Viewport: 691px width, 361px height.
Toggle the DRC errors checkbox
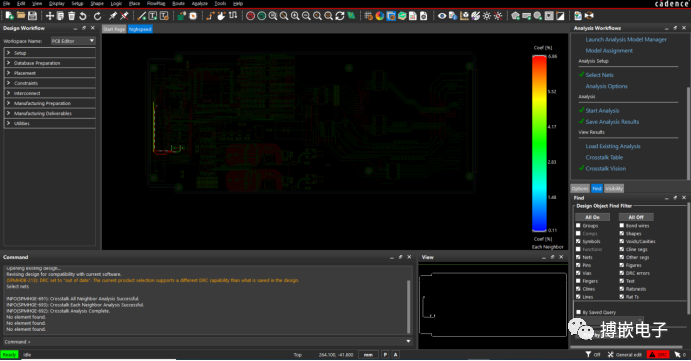[x=622, y=273]
